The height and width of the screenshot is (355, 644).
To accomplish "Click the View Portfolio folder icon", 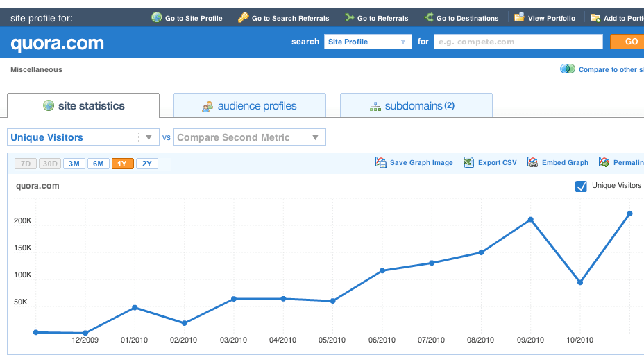I will [x=519, y=17].
